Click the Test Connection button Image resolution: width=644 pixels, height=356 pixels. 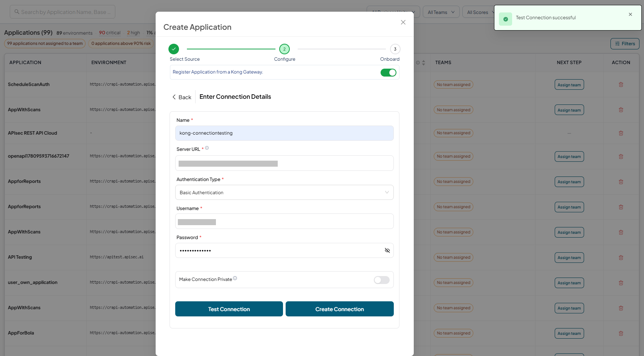coord(229,309)
